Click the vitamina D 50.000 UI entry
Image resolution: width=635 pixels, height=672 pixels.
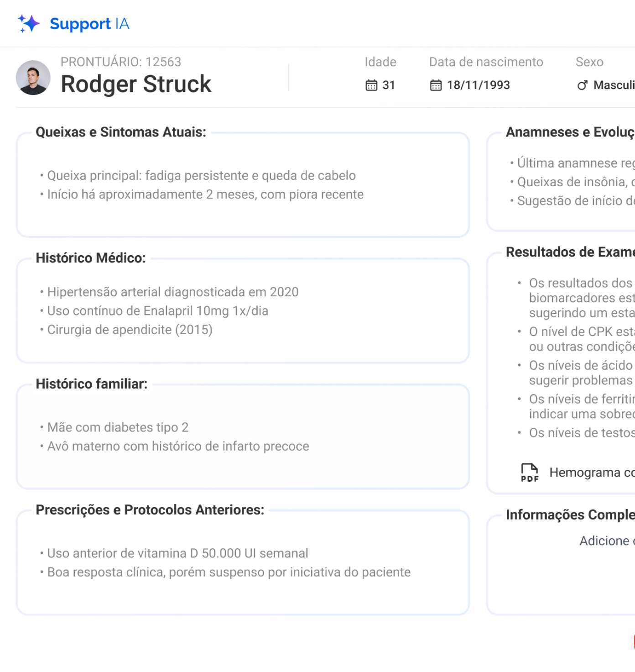[178, 553]
